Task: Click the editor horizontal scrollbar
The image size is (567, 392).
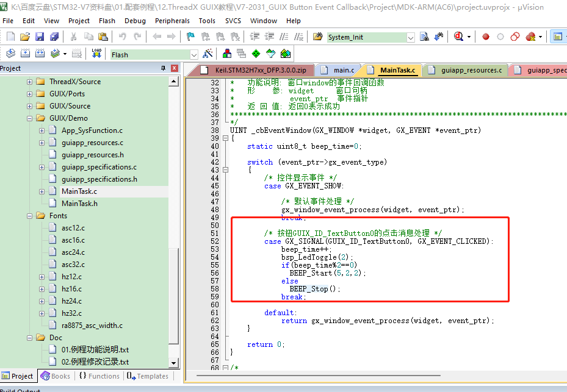Action: pos(318,376)
